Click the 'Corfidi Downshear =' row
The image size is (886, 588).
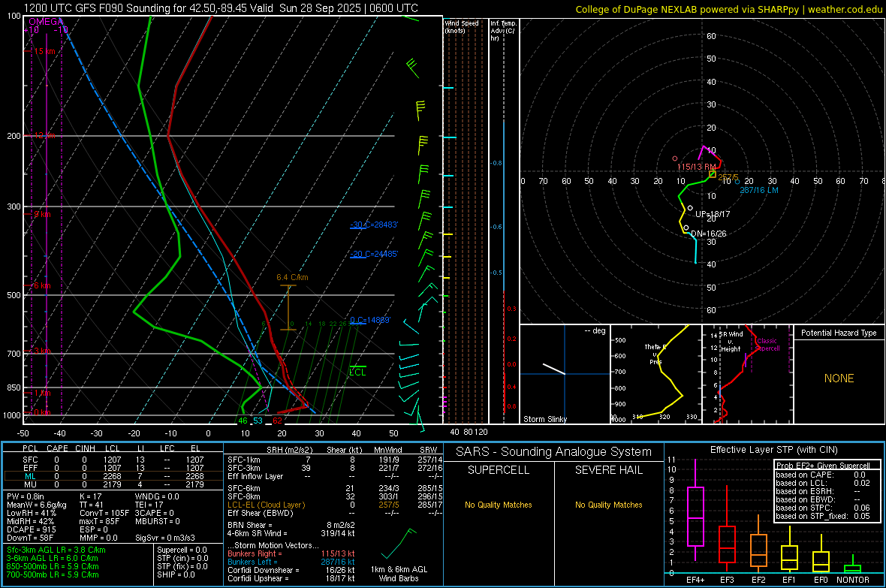coord(291,570)
